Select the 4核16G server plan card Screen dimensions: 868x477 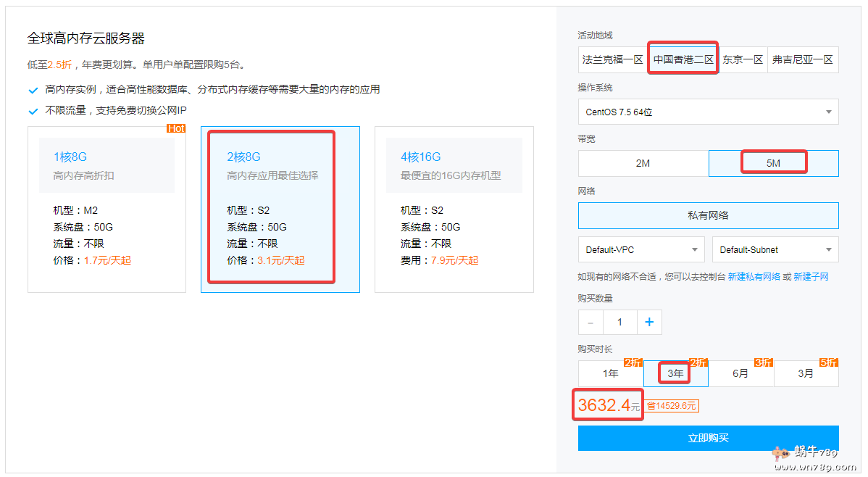[454, 210]
